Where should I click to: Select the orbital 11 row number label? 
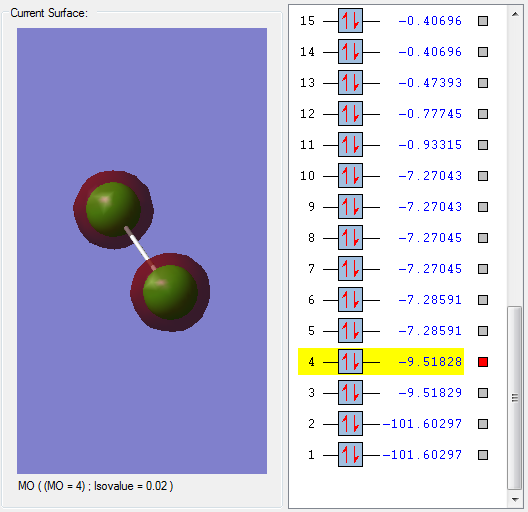click(x=307, y=145)
